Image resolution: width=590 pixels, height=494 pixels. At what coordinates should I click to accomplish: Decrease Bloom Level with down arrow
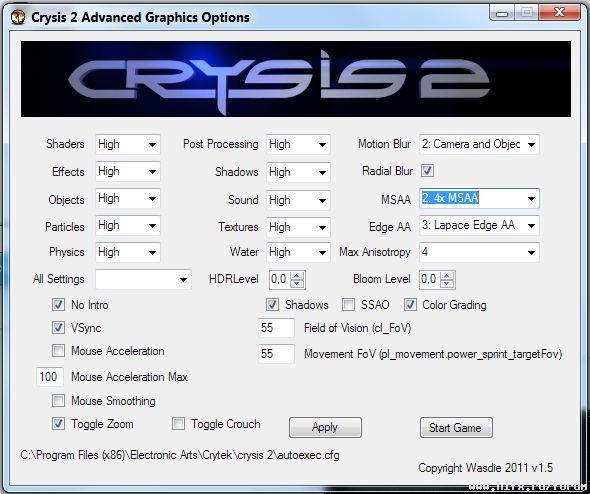pos(447,283)
